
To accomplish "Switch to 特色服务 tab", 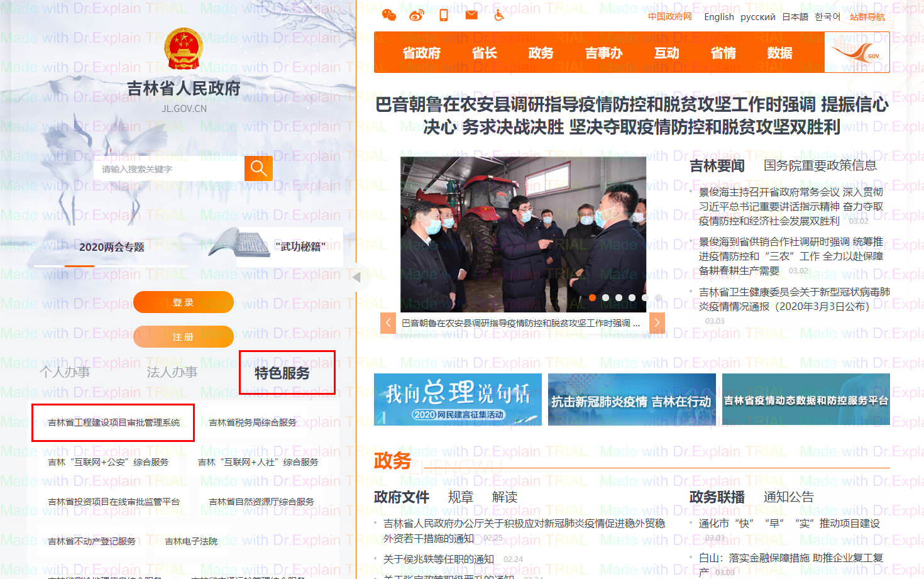I will (282, 373).
